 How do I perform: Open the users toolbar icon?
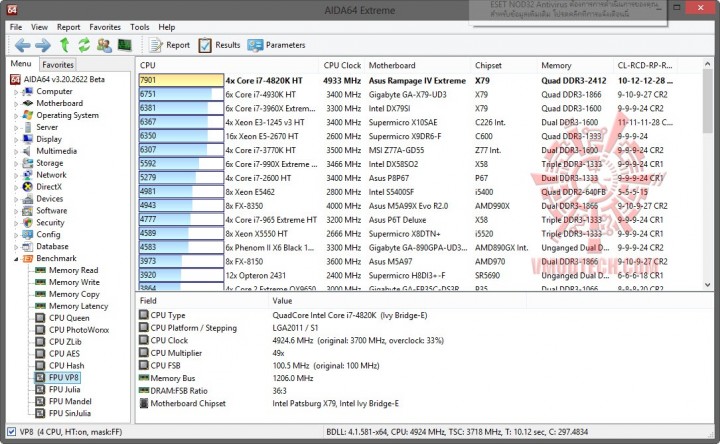tap(104, 45)
